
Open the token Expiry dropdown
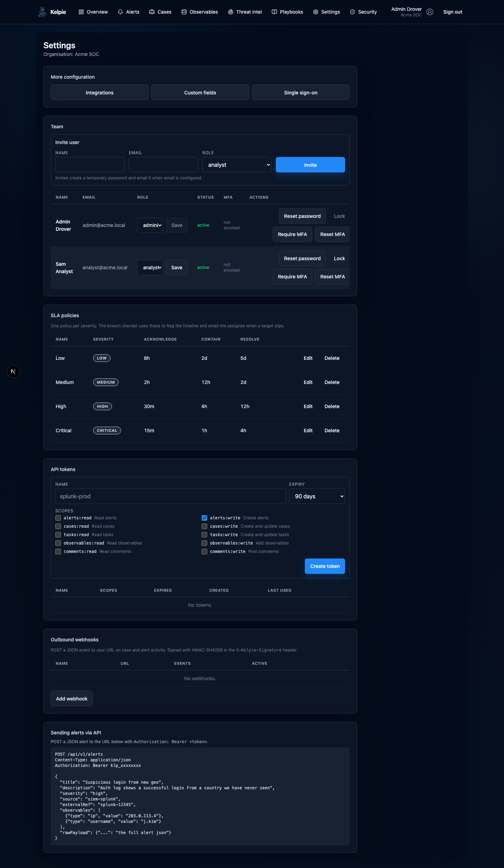tap(317, 496)
